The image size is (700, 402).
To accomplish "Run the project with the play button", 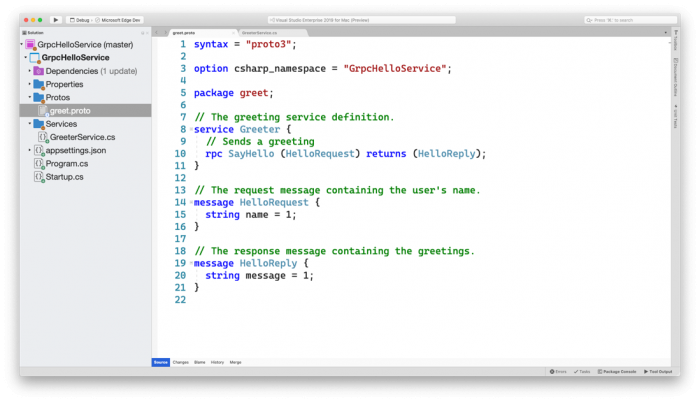I will click(55, 20).
